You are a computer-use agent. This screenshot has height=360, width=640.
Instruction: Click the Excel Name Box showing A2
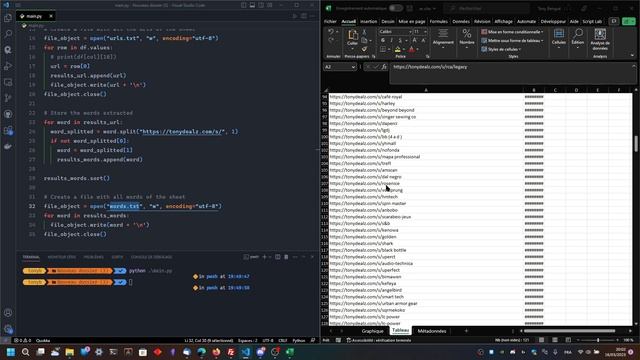click(340, 67)
